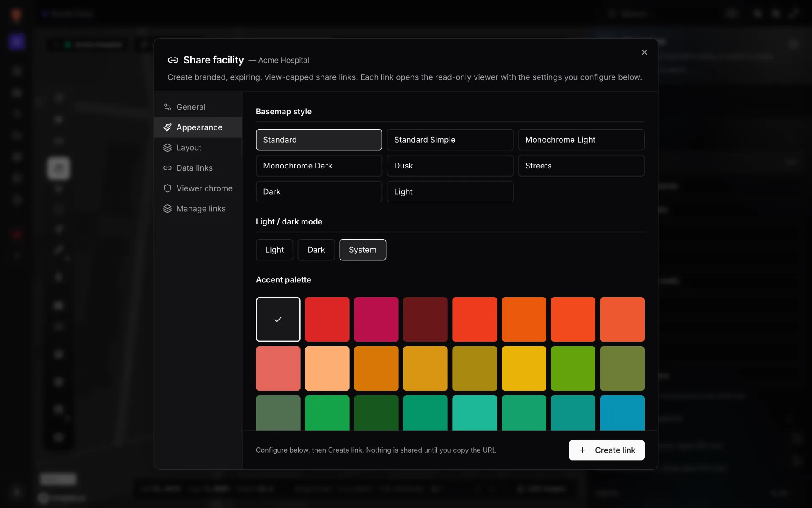Screen dimensions: 812x508
Task: Choose the Light basemap style
Action: tap(450, 192)
